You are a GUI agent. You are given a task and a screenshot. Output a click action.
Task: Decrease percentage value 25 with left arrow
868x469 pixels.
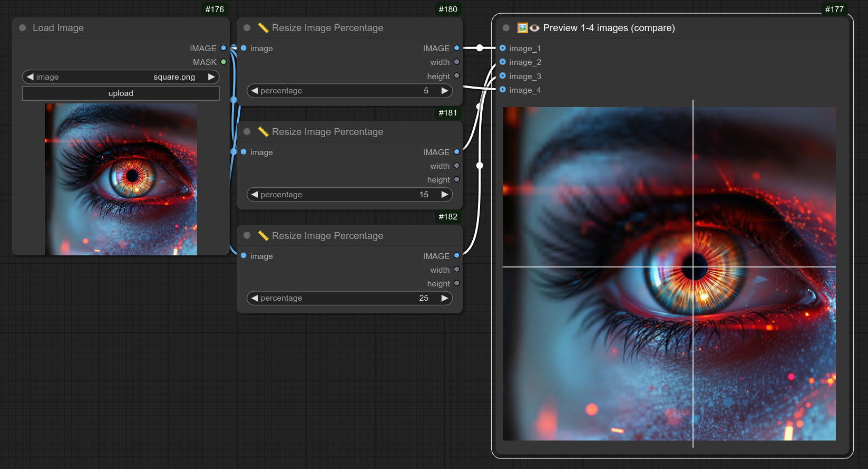[x=255, y=298]
